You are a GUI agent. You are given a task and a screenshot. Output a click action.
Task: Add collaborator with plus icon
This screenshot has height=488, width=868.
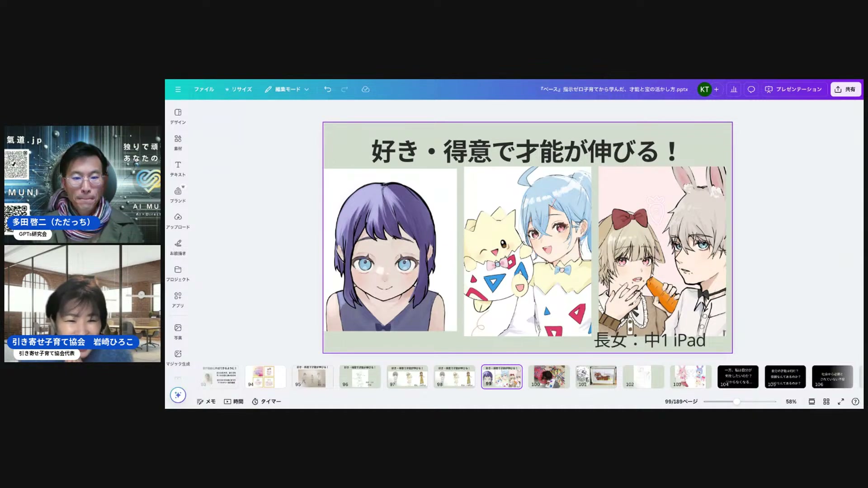point(717,89)
